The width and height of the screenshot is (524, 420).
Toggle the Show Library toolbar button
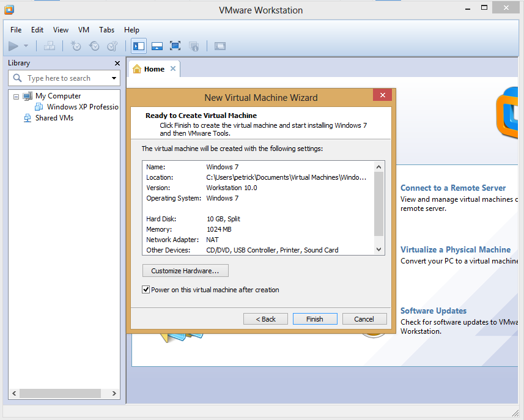click(x=139, y=46)
